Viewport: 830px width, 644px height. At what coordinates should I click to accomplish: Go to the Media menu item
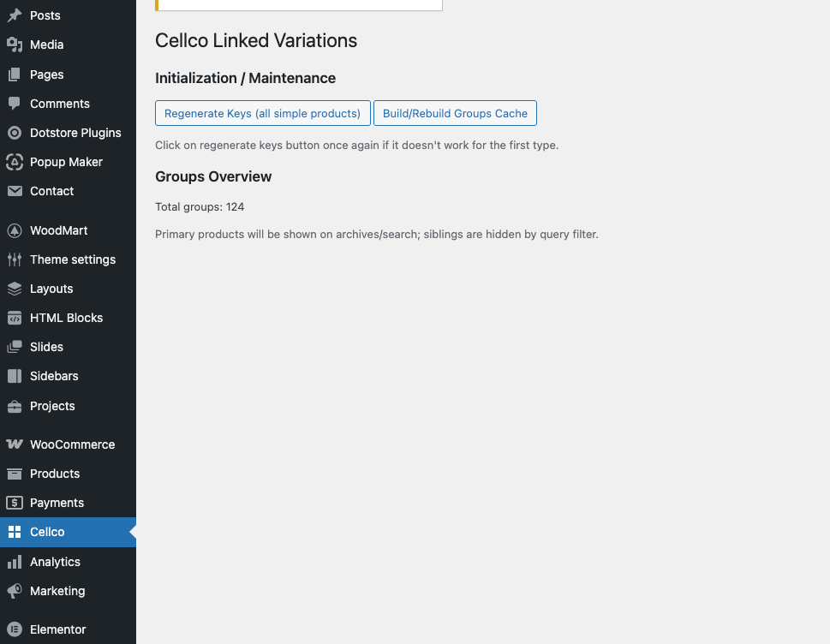point(69,45)
